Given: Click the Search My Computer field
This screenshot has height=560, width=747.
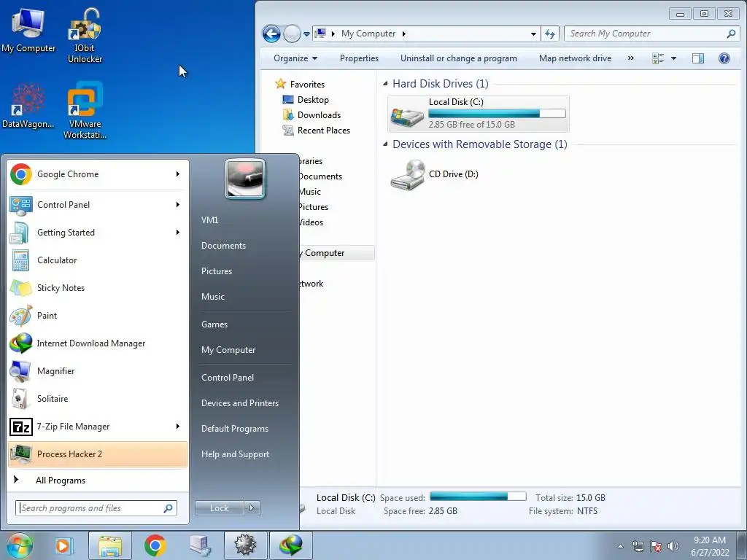Looking at the screenshot, I should coord(651,34).
